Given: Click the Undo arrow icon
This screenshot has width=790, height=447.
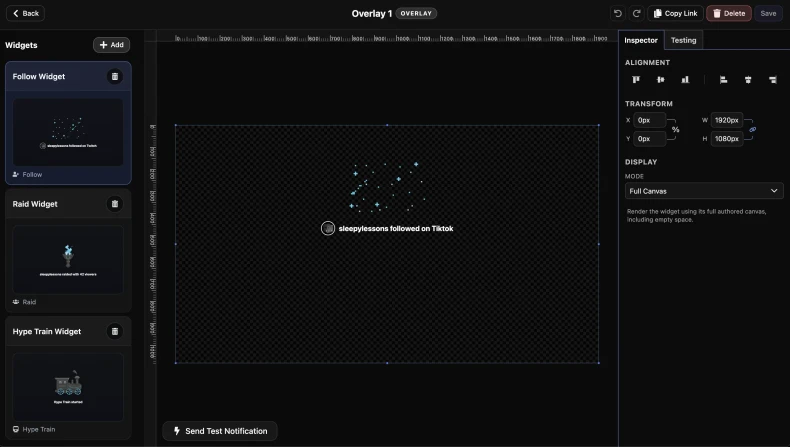Looking at the screenshot, I should pyautogui.click(x=617, y=14).
